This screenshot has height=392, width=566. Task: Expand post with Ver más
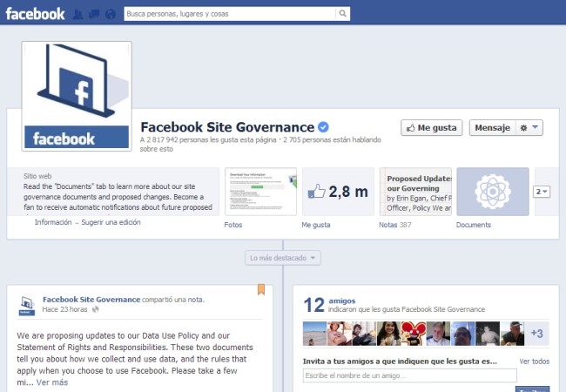[52, 382]
